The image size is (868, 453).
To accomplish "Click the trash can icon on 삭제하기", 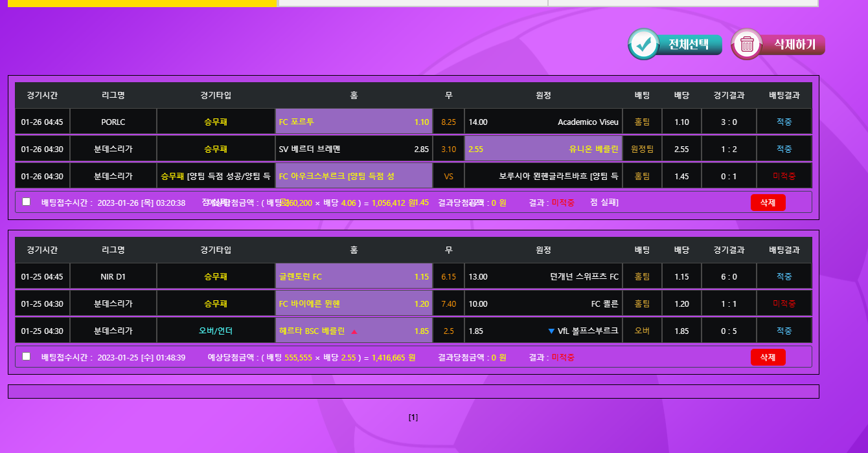I will 747,44.
